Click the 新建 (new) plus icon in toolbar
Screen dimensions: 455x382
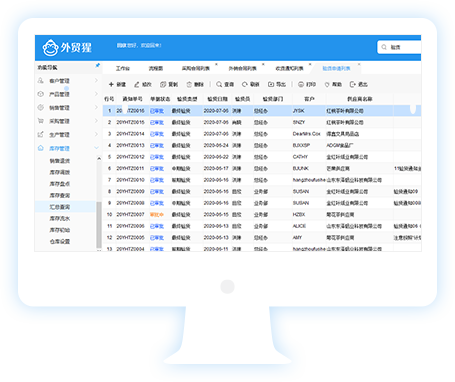tap(111, 84)
